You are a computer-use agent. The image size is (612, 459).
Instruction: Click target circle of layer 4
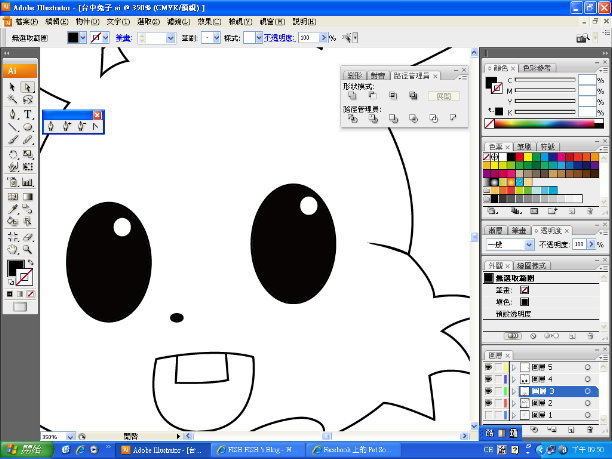point(587,379)
